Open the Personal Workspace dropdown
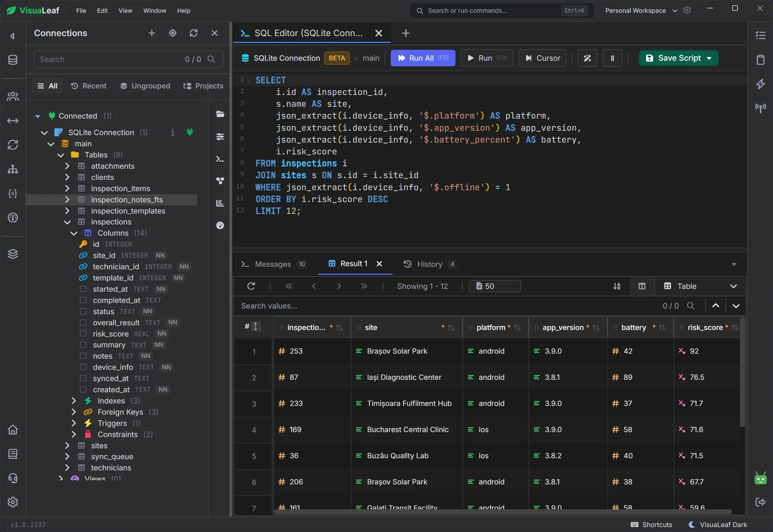 pyautogui.click(x=641, y=10)
